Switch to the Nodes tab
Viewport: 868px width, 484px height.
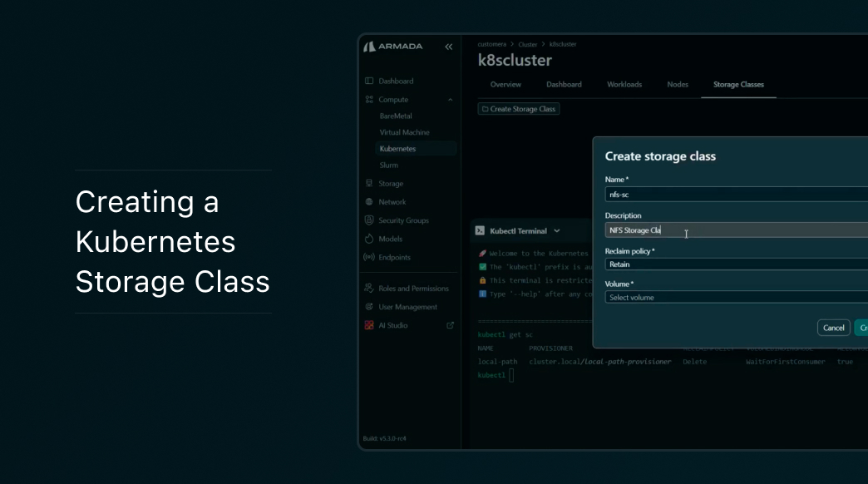pyautogui.click(x=678, y=85)
